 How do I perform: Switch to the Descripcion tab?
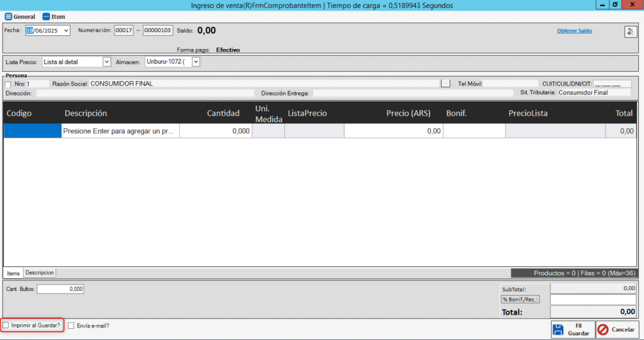tap(40, 273)
